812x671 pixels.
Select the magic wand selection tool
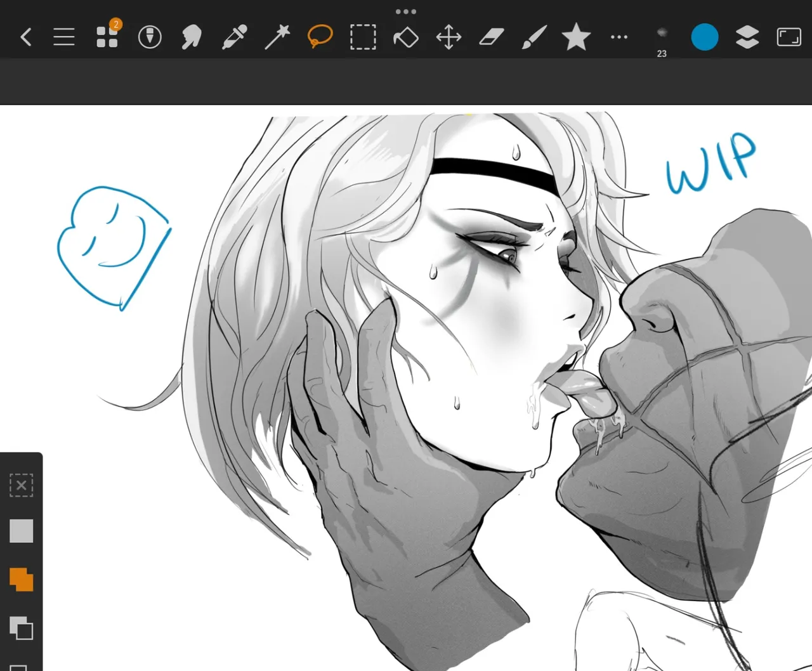(277, 37)
